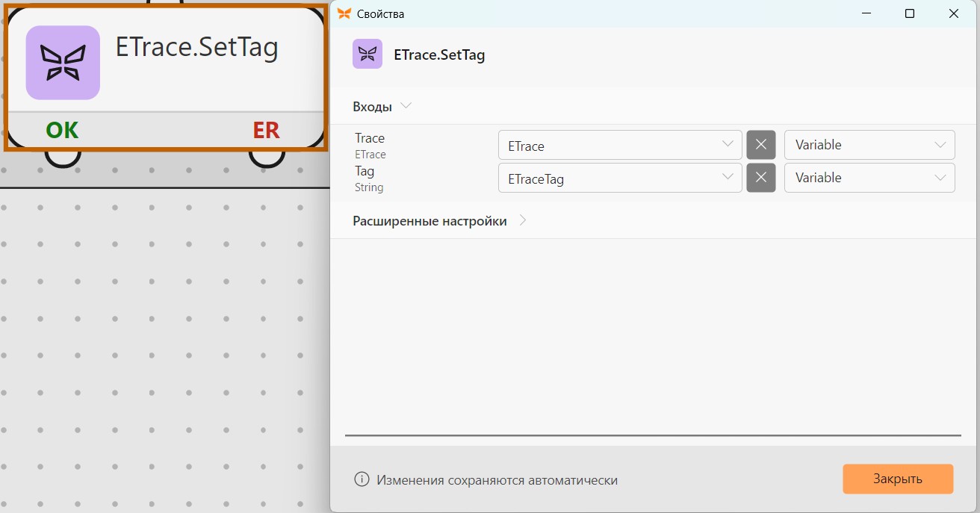Maximize the Свойства window

(910, 13)
